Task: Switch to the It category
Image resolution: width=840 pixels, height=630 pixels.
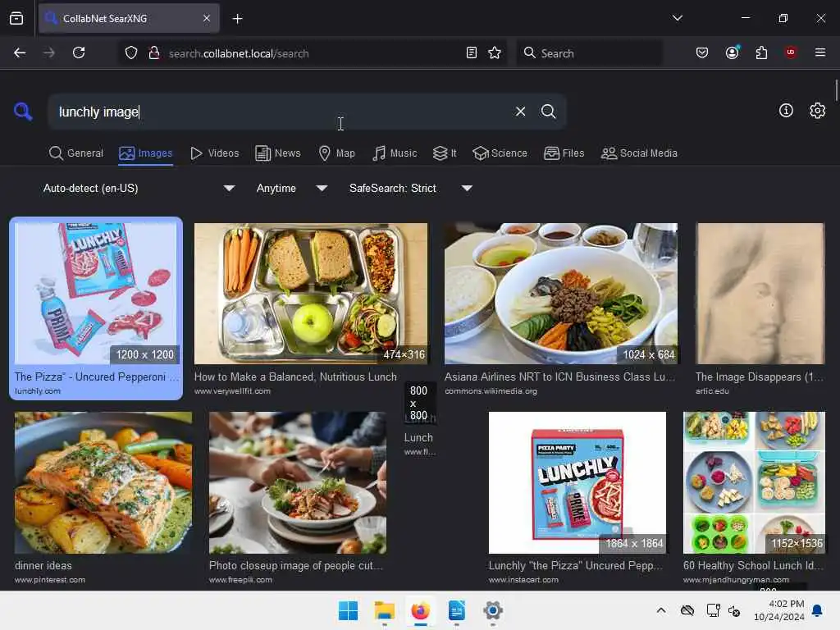Action: coord(445,153)
